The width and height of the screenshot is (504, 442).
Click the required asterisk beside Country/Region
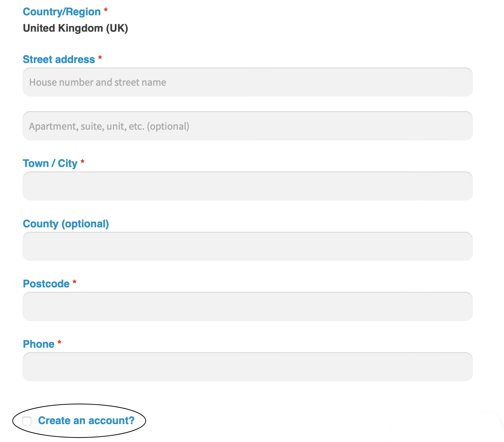[x=106, y=10]
